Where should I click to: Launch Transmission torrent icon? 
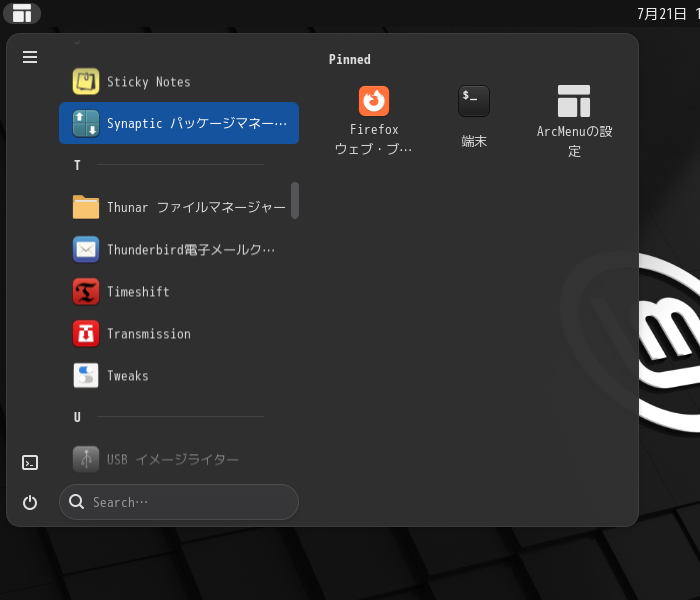pos(86,333)
